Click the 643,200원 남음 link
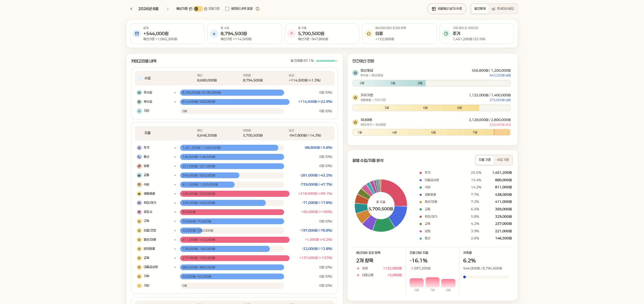This screenshot has width=644, height=304. [x=500, y=75]
